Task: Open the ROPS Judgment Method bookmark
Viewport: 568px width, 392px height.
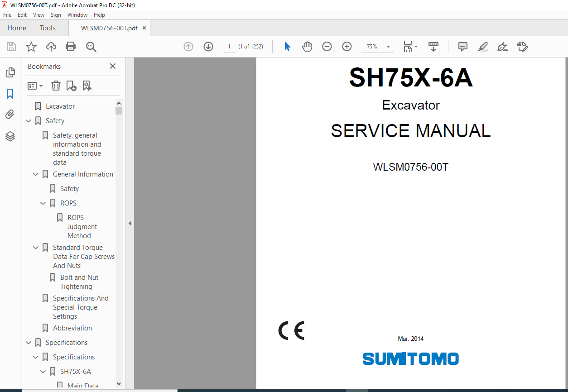Action: (x=82, y=227)
